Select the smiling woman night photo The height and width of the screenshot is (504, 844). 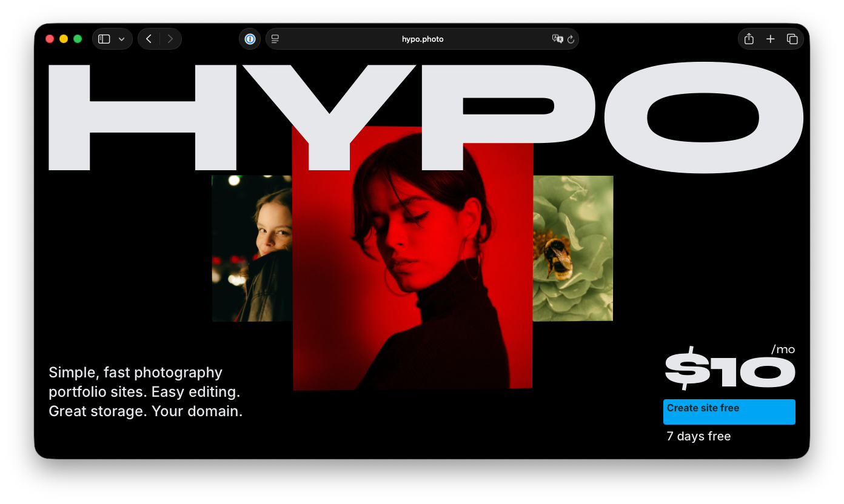click(x=252, y=248)
